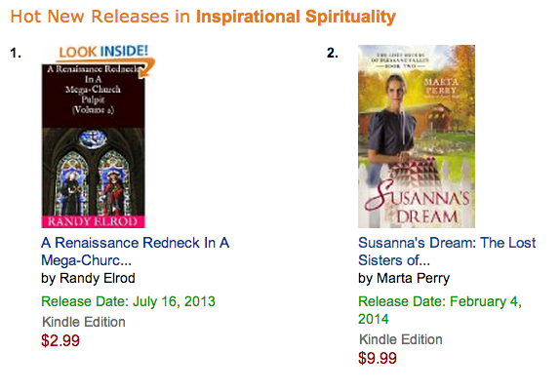Click rank number 2 label
The image size is (560, 392).
pos(333,54)
